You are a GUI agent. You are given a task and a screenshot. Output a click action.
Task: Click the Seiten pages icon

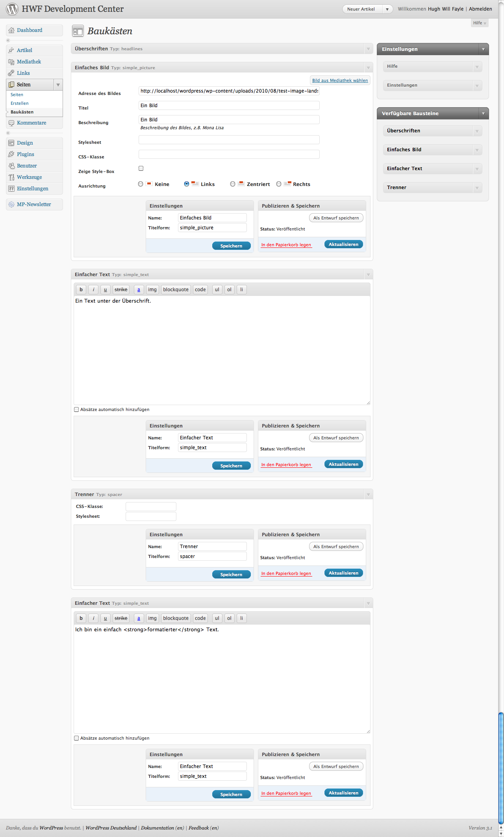click(x=11, y=85)
